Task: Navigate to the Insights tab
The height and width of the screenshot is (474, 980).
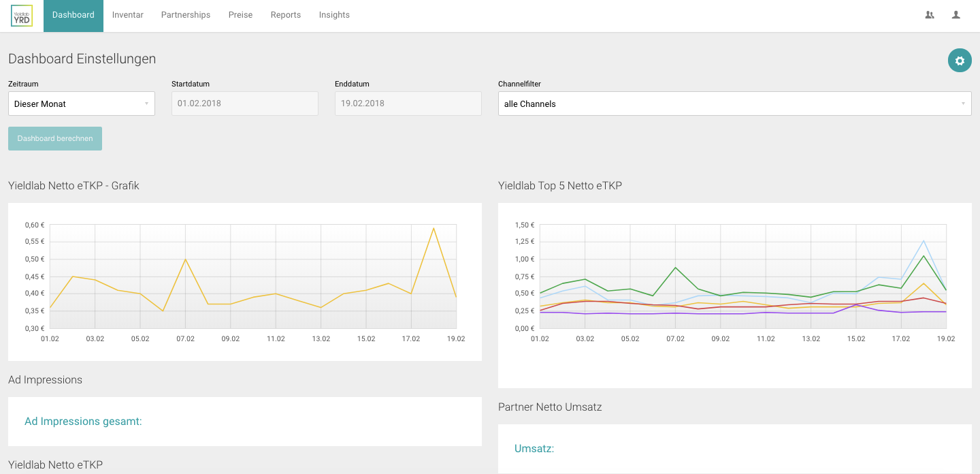Action: pos(334,15)
